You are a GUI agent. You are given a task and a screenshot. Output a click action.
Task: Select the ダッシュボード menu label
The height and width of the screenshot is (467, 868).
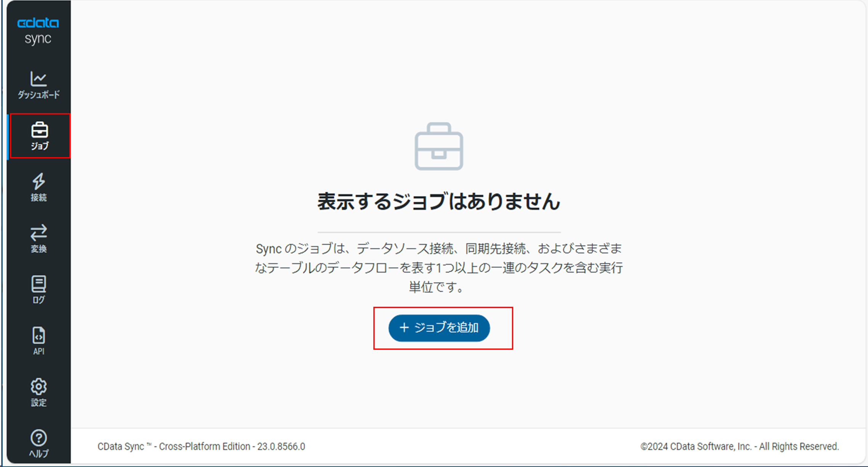pos(39,95)
